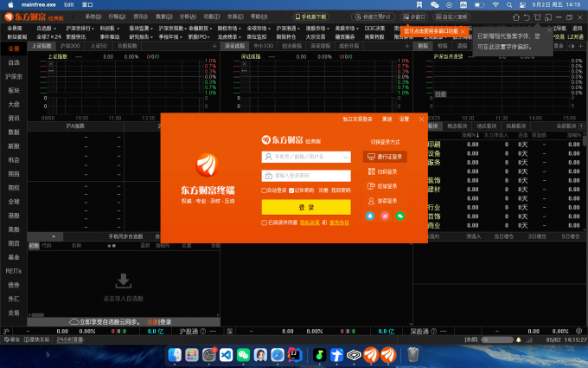Image resolution: width=588 pixels, height=368 pixels.
Task: Uncheck the 记住密码 remember password checkbox
Action: pyautogui.click(x=291, y=190)
